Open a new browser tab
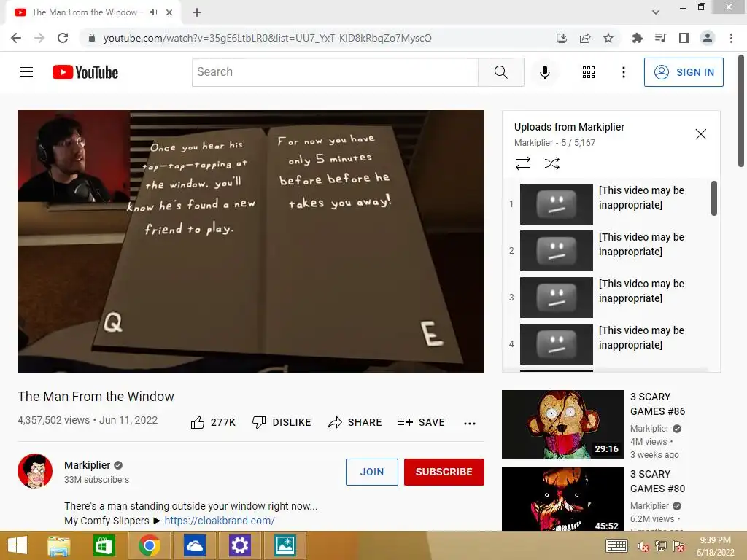 coord(197,12)
